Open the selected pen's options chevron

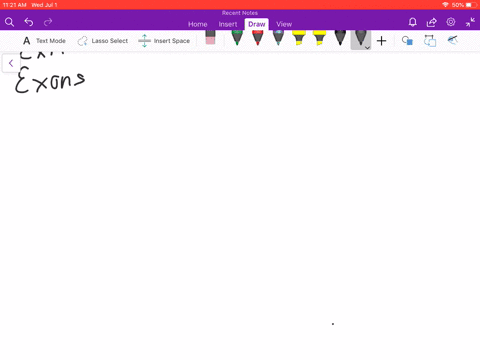pos(367,48)
